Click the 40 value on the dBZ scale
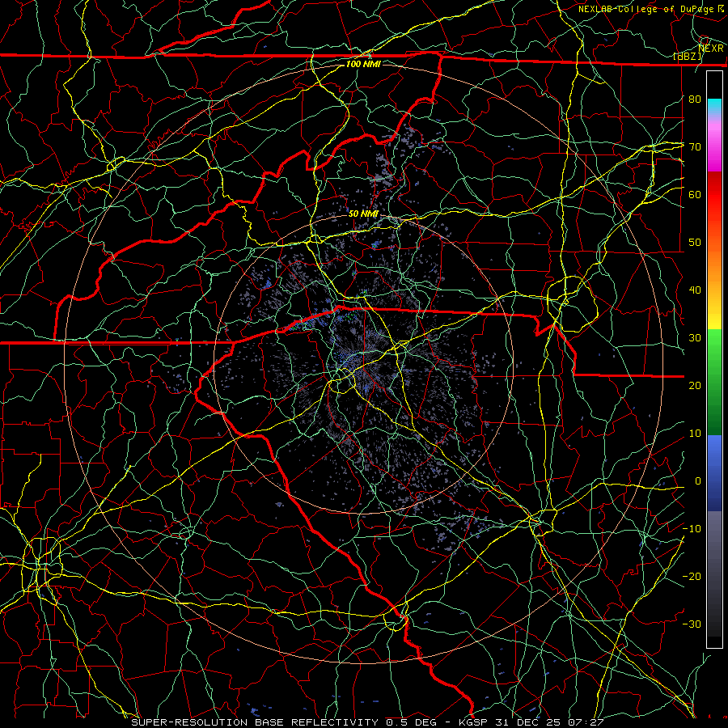The image size is (728, 728). click(x=695, y=290)
